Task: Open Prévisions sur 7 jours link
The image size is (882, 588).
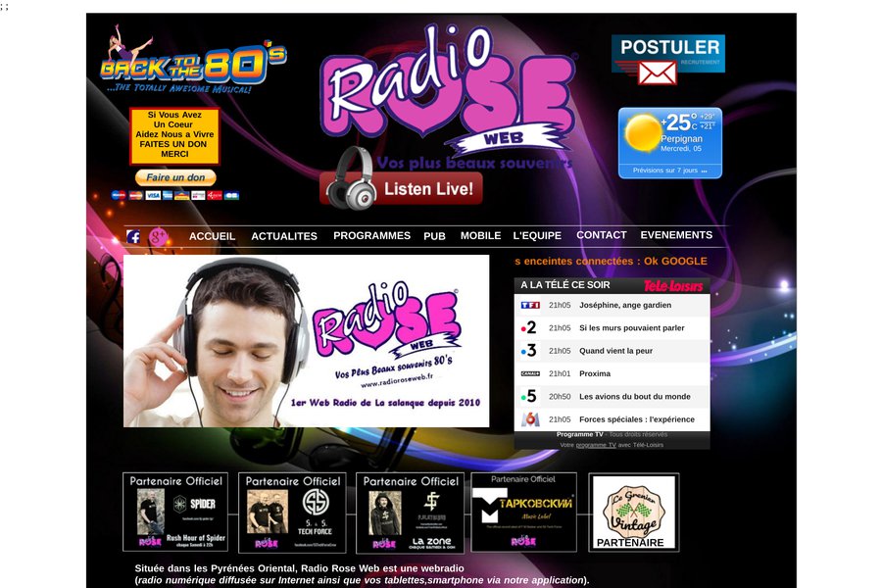Action: click(669, 171)
